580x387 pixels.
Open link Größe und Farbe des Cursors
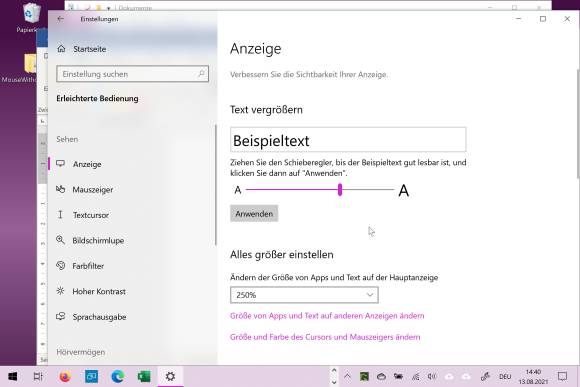(325, 337)
